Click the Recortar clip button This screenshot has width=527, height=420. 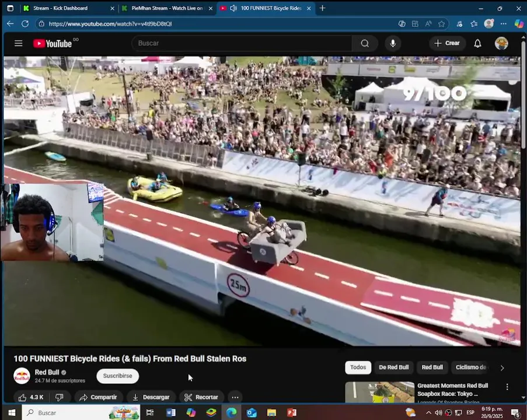click(x=202, y=397)
